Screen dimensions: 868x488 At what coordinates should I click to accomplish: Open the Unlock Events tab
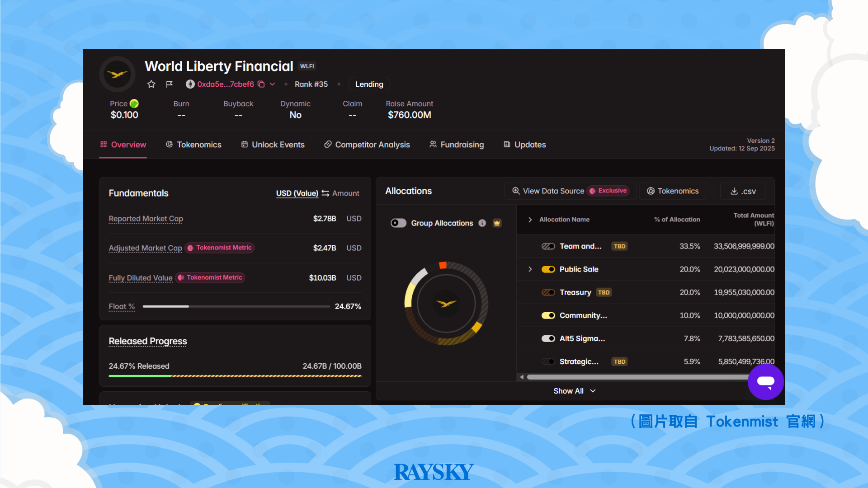[x=273, y=145]
